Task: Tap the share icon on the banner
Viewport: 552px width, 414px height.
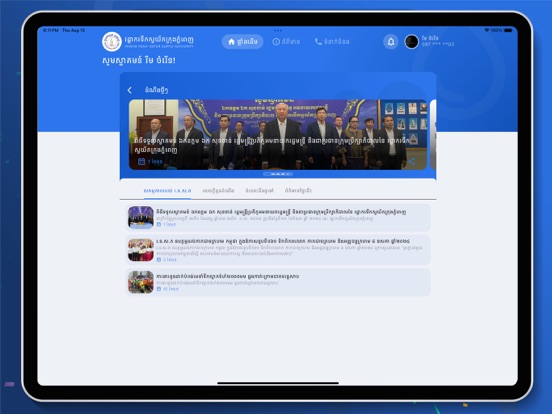Action: click(x=411, y=162)
